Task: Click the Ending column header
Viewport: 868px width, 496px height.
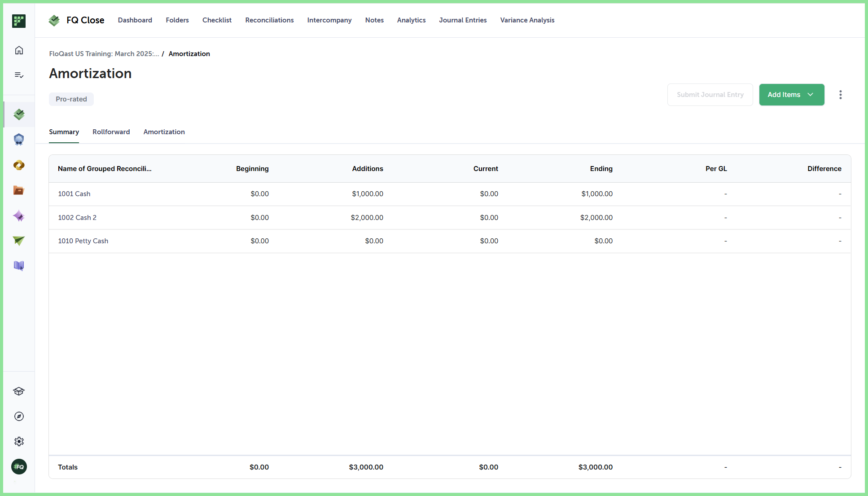Action: point(601,169)
